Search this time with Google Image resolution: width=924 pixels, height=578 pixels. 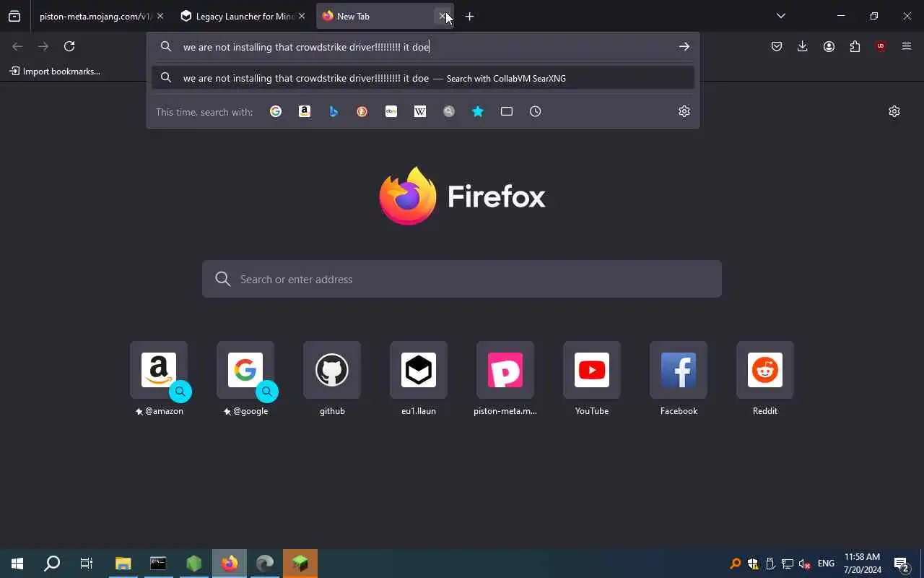[276, 111]
